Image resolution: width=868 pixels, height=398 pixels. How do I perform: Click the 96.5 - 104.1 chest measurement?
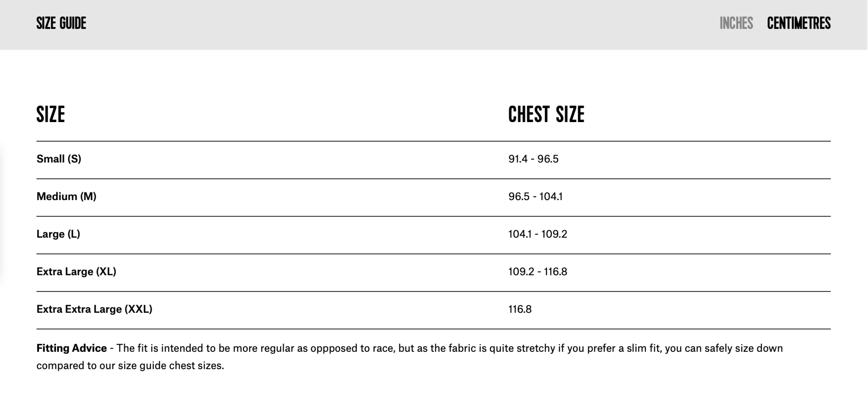coord(535,196)
